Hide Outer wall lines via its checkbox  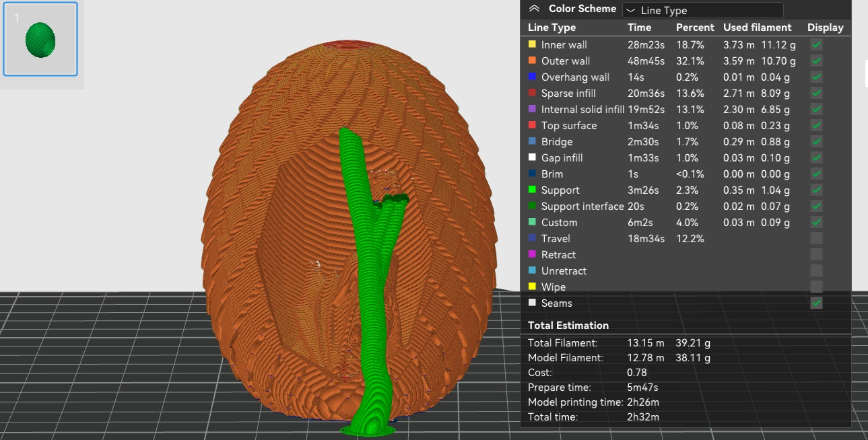tap(816, 61)
